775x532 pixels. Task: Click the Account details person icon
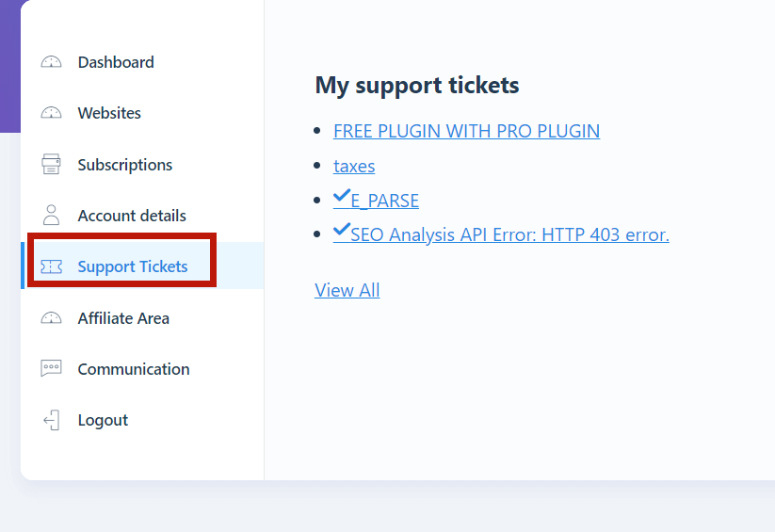tap(51, 215)
